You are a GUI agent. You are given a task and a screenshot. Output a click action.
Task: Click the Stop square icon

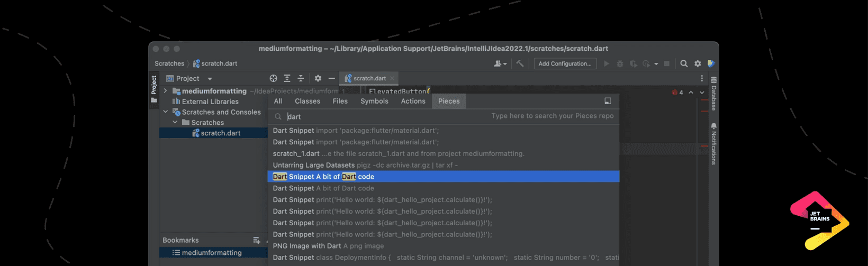coord(667,63)
